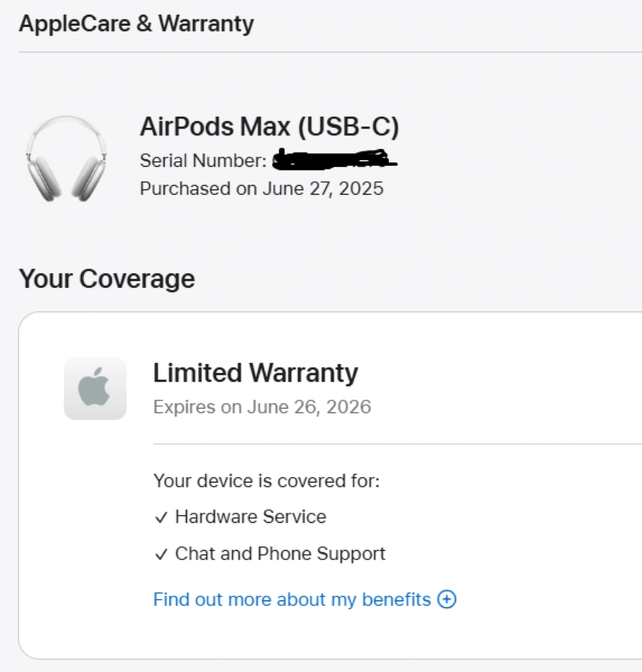Click the Your Coverage section heading
642x672 pixels.
coord(107,279)
